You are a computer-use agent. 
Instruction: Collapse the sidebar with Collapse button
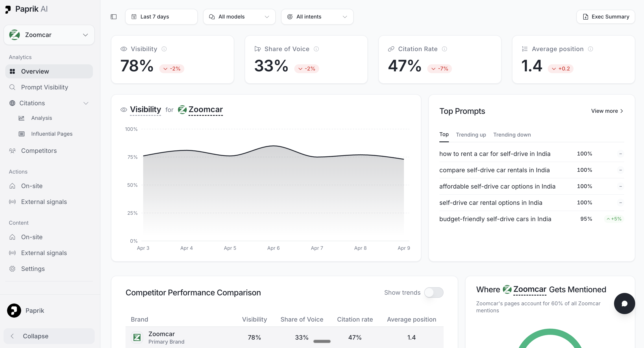click(x=49, y=336)
